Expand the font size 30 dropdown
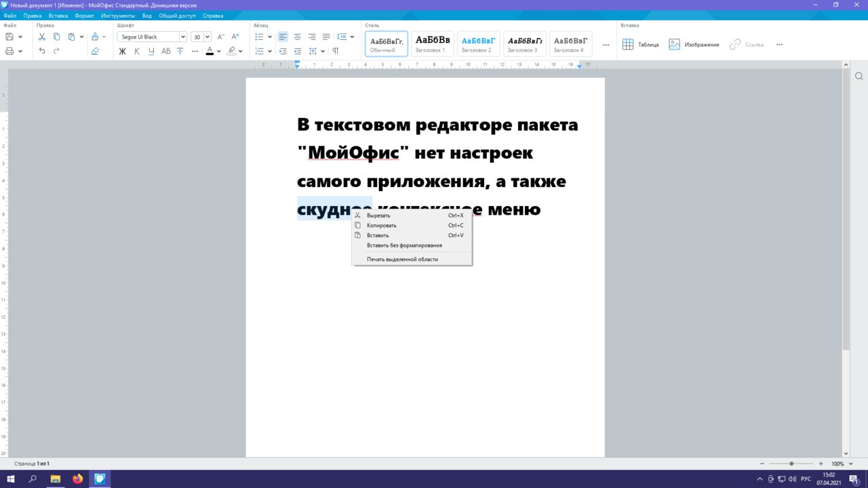868x488 pixels. (208, 37)
